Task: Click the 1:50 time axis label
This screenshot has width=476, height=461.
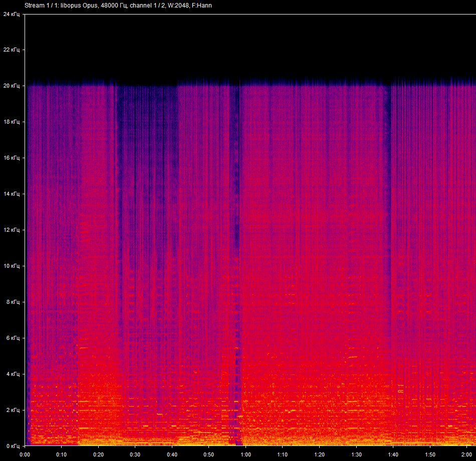Action: [430, 454]
